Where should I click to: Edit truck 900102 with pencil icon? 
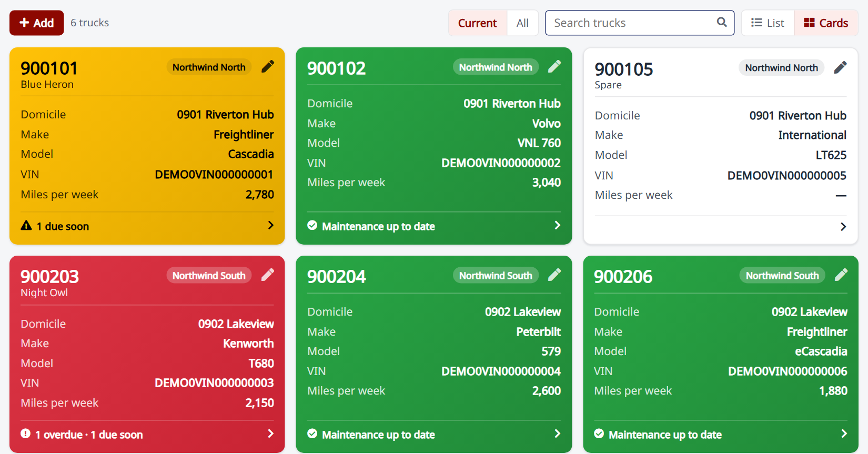click(554, 66)
